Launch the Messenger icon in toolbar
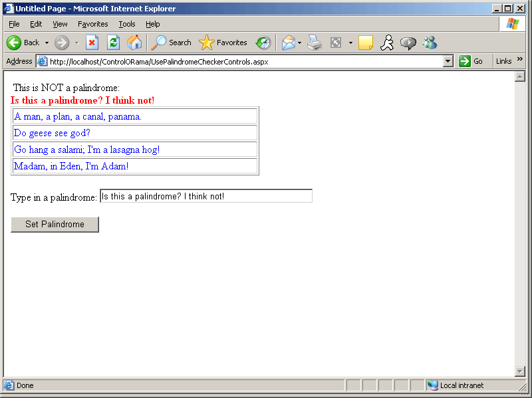This screenshot has width=532, height=398. point(430,43)
